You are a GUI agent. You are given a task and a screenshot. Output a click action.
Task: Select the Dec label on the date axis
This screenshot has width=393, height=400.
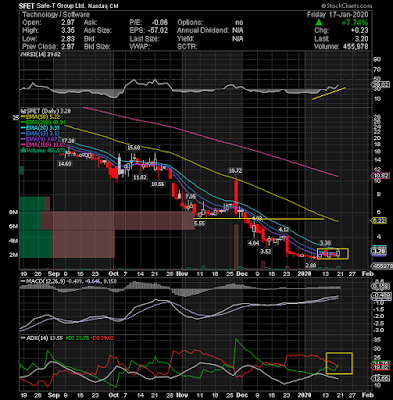point(242,274)
